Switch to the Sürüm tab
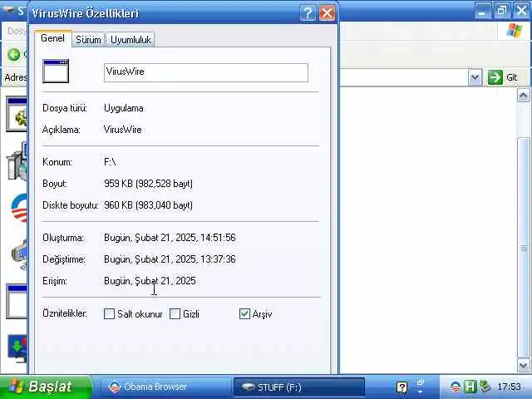Image resolution: width=532 pixels, height=399 pixels. (x=88, y=40)
